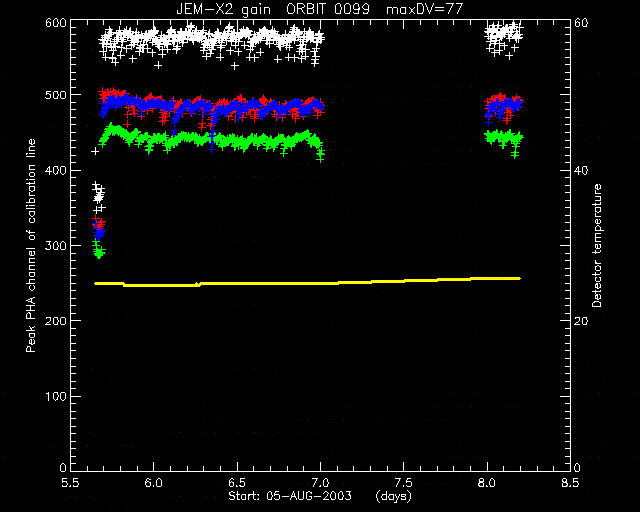Click the 7.5 tick label on time axis
This screenshot has height=512, width=640.
pyautogui.click(x=404, y=483)
